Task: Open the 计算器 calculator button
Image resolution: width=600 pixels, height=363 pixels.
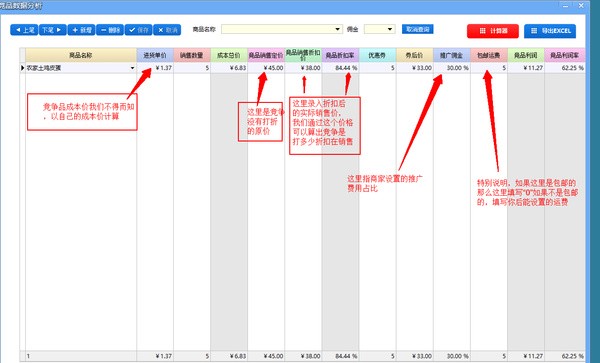Action: coord(493,31)
